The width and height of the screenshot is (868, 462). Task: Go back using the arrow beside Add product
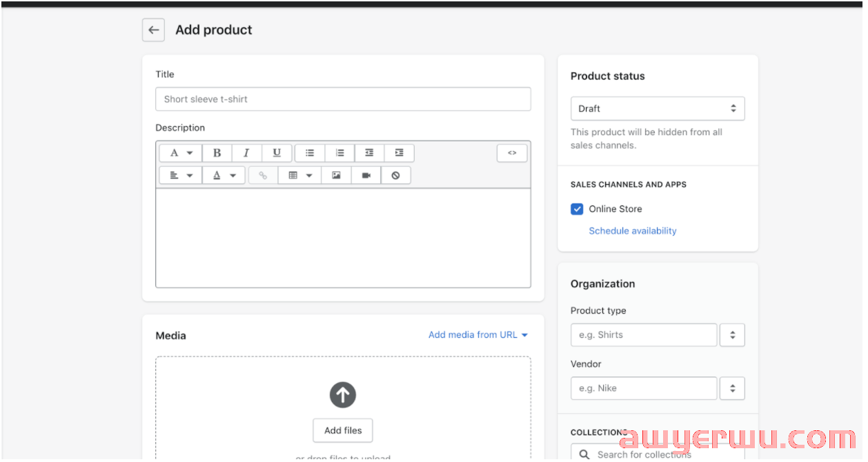tap(153, 30)
